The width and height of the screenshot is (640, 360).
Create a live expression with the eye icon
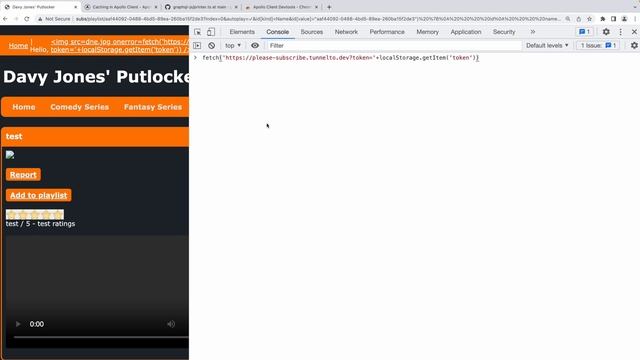coord(255,46)
